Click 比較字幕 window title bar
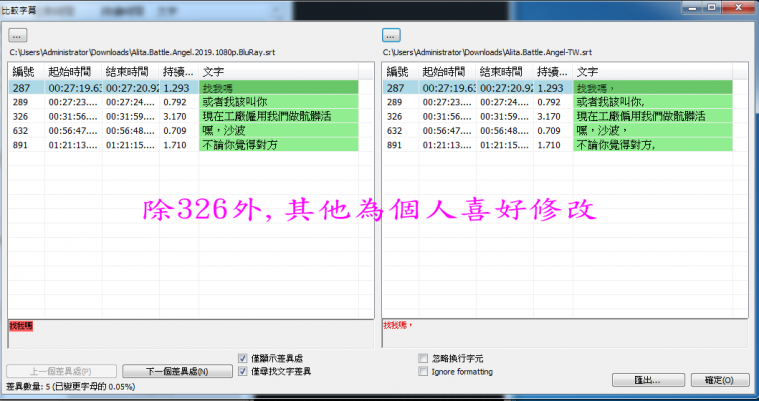Viewport: 759px width, 401px height. tap(339, 10)
